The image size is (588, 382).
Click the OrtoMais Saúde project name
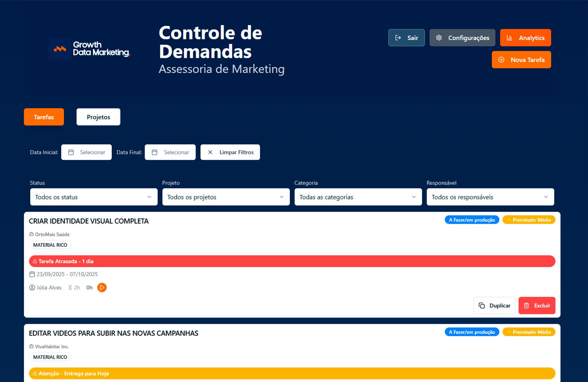point(52,234)
